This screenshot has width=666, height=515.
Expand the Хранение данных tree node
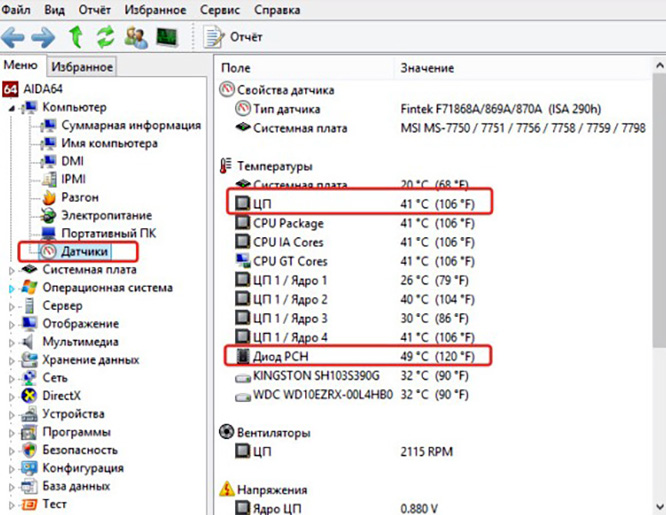click(x=12, y=361)
